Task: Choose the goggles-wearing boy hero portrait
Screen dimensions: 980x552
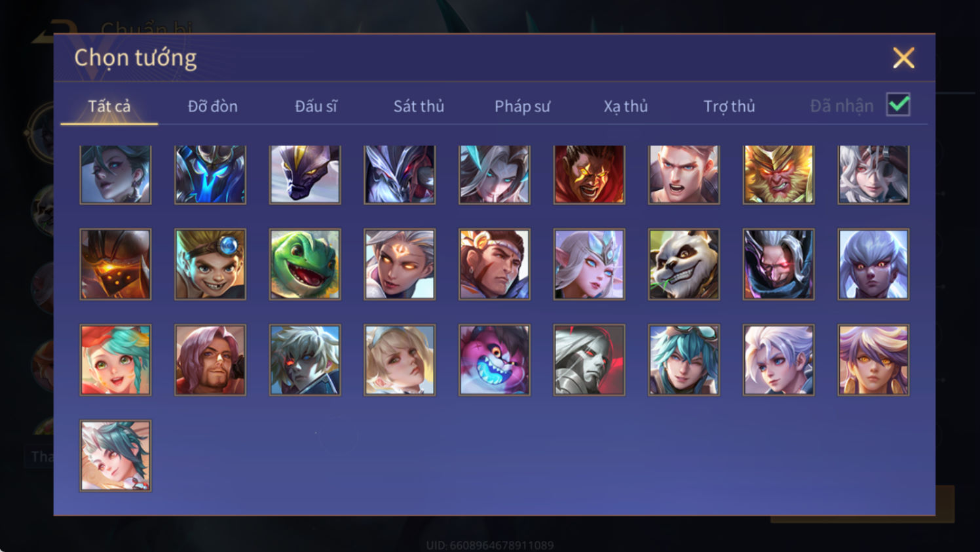Action: point(210,264)
